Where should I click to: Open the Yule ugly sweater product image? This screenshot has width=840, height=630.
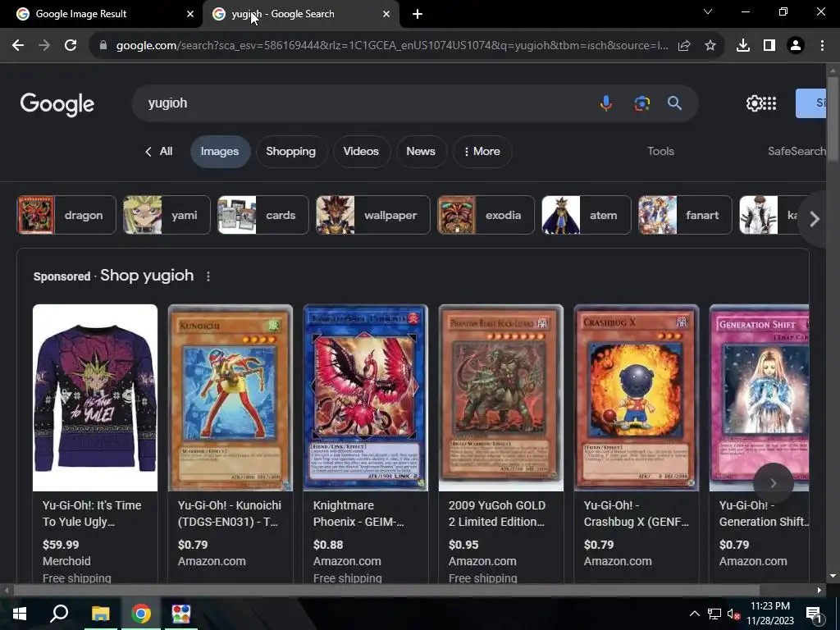(95, 398)
